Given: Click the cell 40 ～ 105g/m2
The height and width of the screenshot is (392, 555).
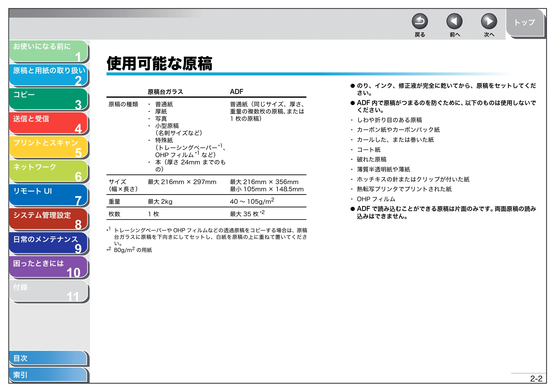Looking at the screenshot, I should [x=252, y=201].
